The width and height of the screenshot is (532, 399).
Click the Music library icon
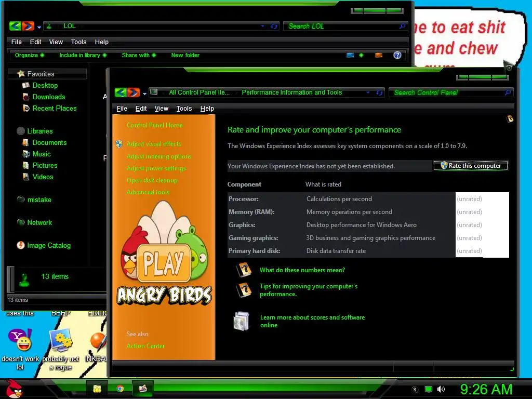[x=26, y=154]
